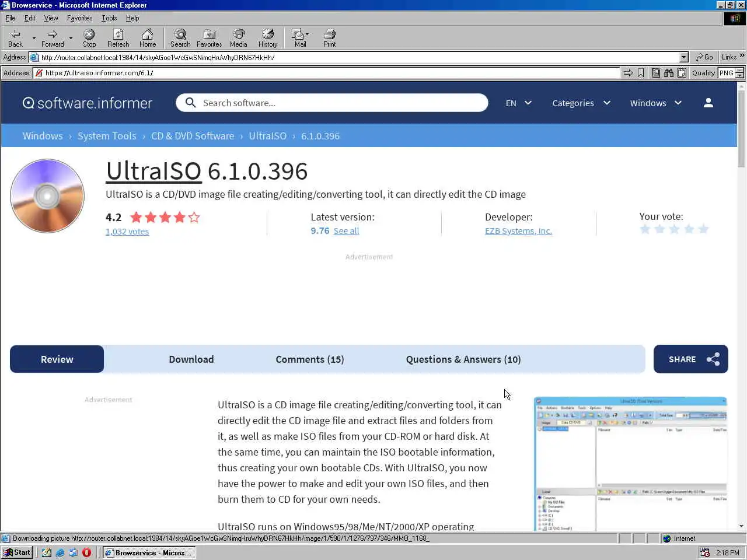The height and width of the screenshot is (560, 747).
Task: Launch Outlook Express from quick launch
Action: pos(74,552)
